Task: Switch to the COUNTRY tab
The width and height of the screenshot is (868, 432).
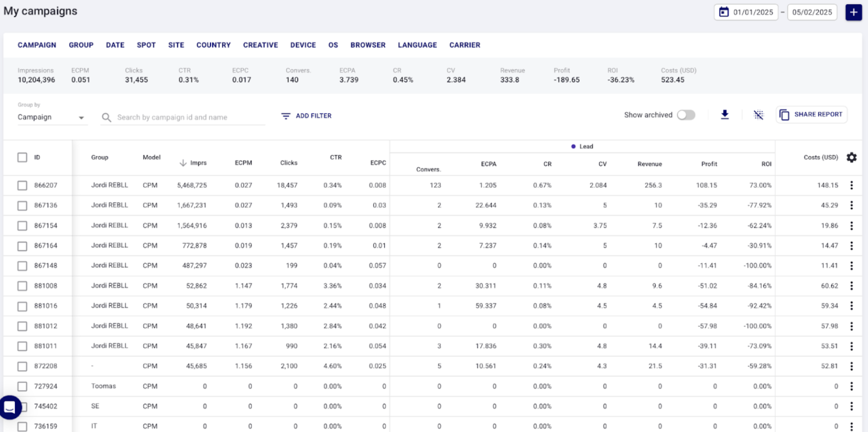Action: coord(213,45)
